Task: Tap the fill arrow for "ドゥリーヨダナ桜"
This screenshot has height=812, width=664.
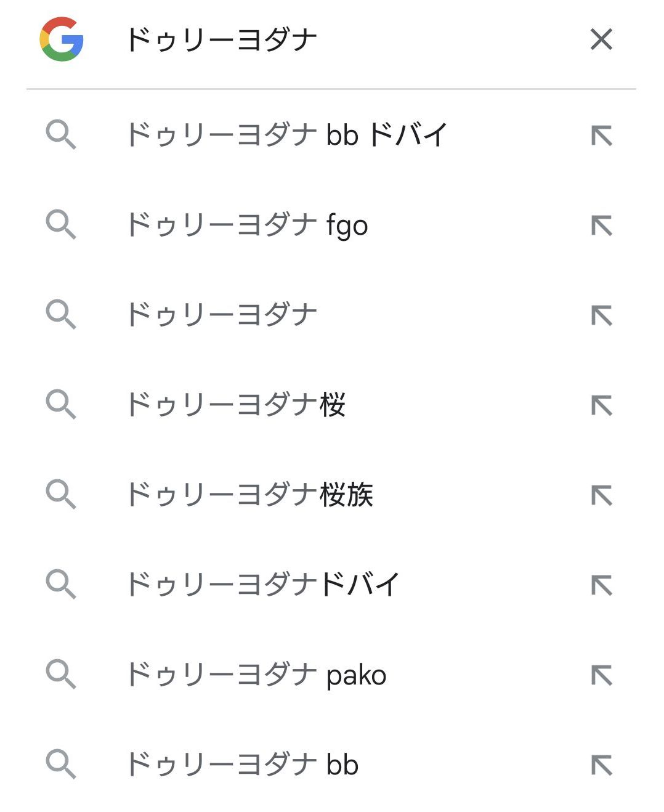Action: pyautogui.click(x=601, y=405)
